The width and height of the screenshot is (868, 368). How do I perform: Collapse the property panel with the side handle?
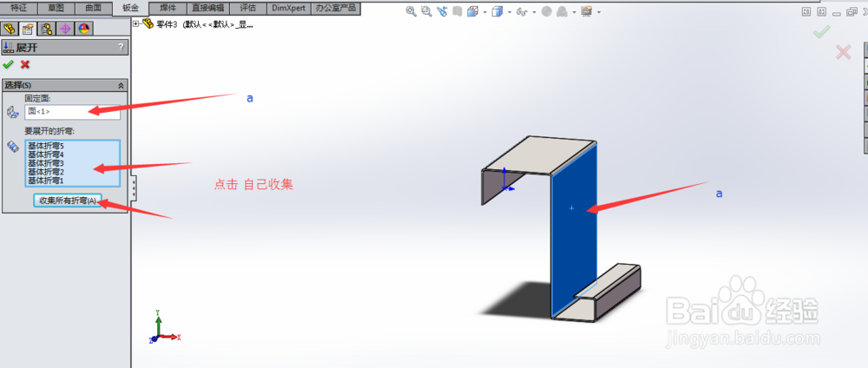tap(134, 188)
